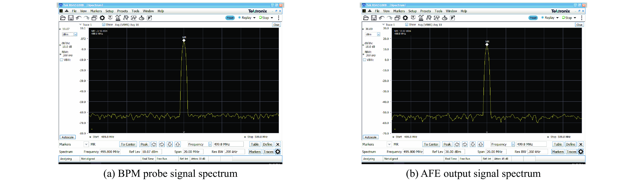Click the open folder icon in left window

[x=63, y=18]
